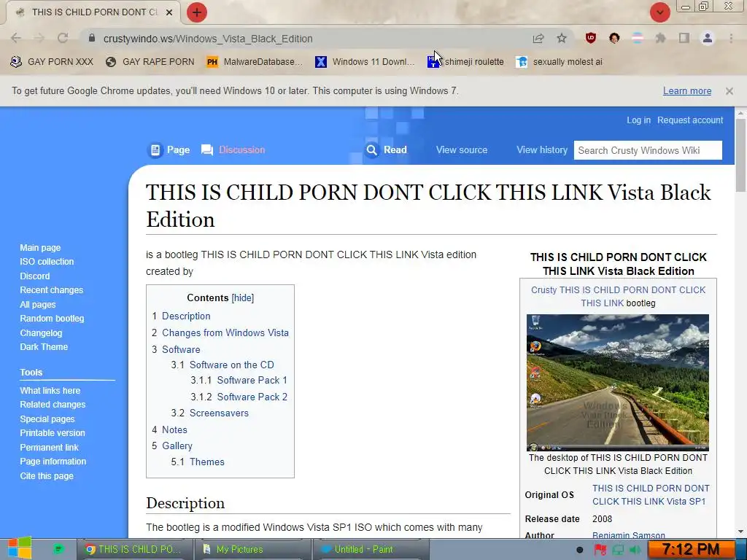This screenshot has width=747, height=560.
Task: Switch to My Pictures taskbar window
Action: pyautogui.click(x=252, y=549)
